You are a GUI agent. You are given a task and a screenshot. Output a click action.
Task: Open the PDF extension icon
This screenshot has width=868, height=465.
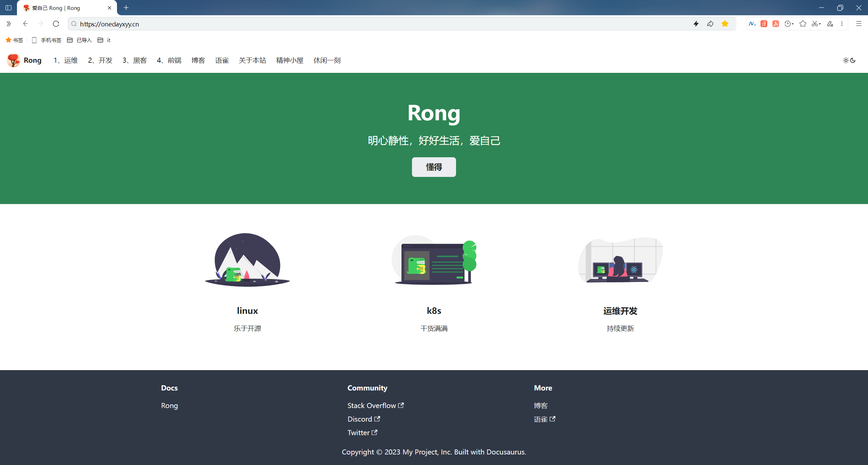tap(776, 24)
